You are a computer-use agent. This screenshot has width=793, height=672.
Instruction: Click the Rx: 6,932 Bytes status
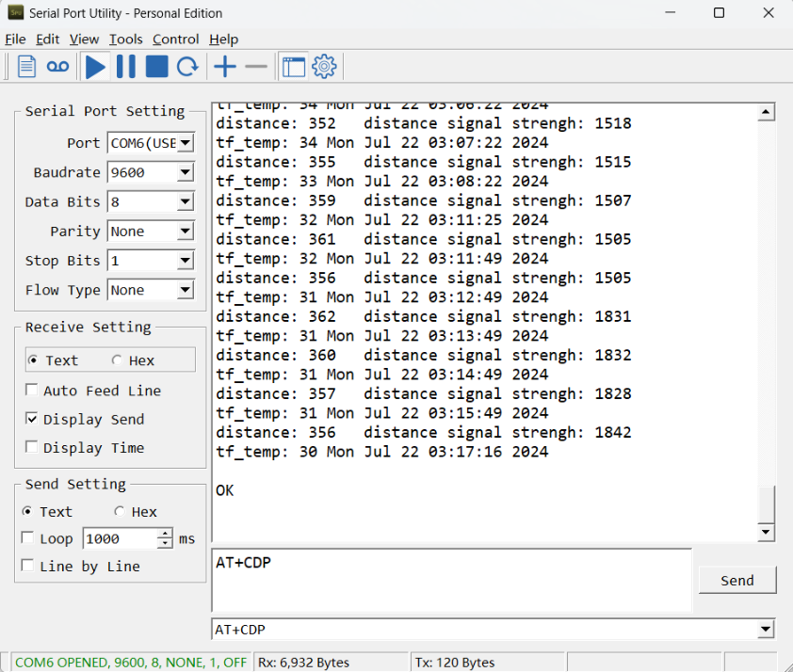coord(303,663)
